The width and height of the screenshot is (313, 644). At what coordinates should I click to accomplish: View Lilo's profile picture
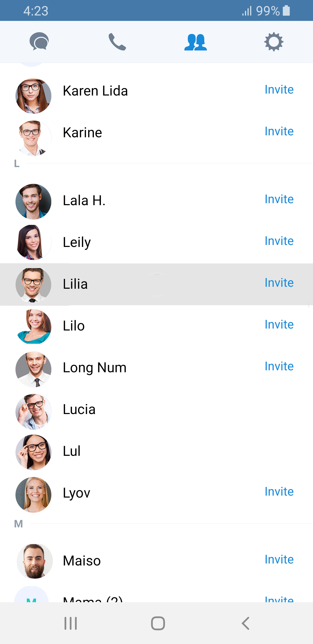point(33,326)
